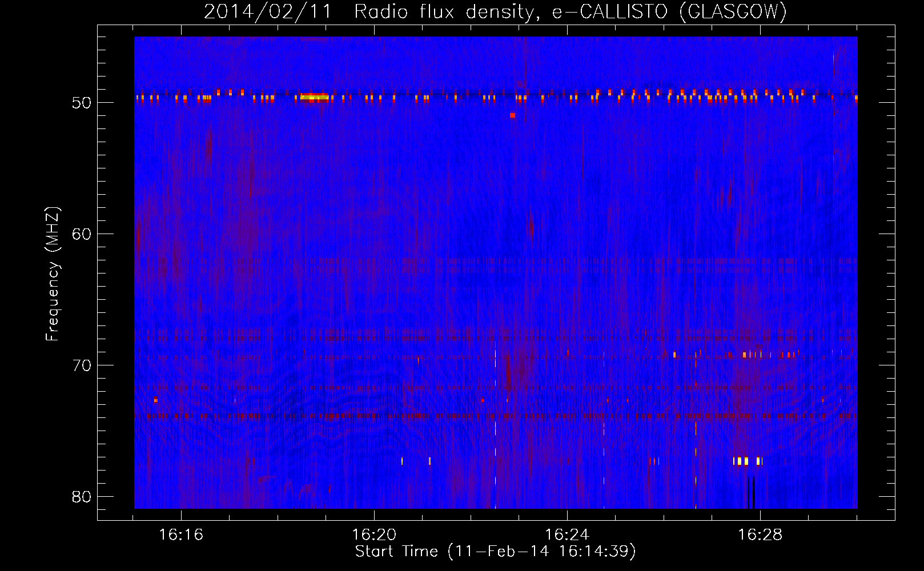Click the 'Start Time (11-Feb-14 16:14:39)' label

[x=495, y=552]
